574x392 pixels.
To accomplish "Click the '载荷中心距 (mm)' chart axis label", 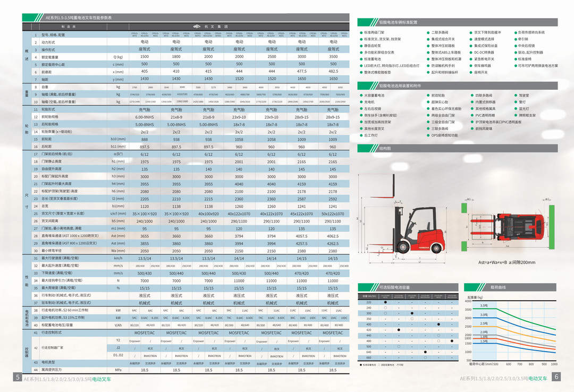I will [481, 364].
